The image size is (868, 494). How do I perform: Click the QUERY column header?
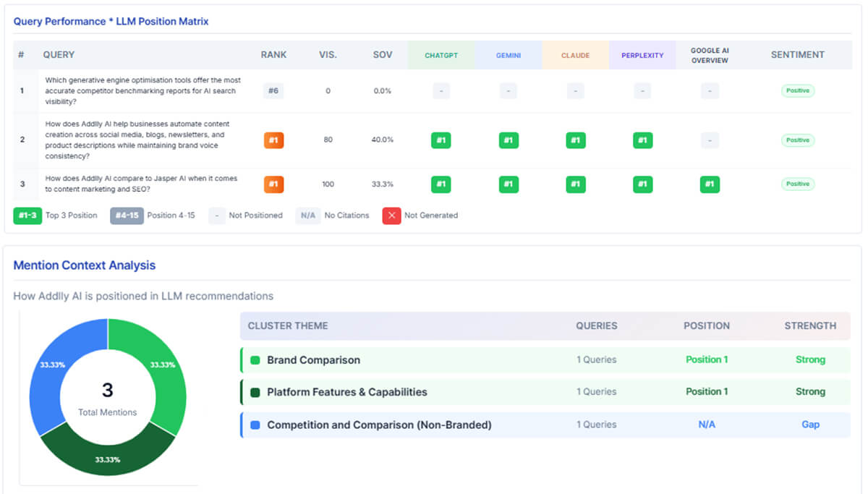pos(59,54)
